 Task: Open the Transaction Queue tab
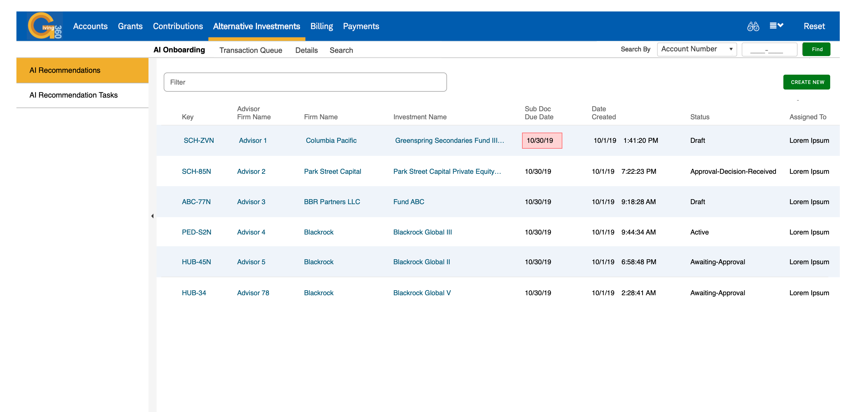[250, 50]
